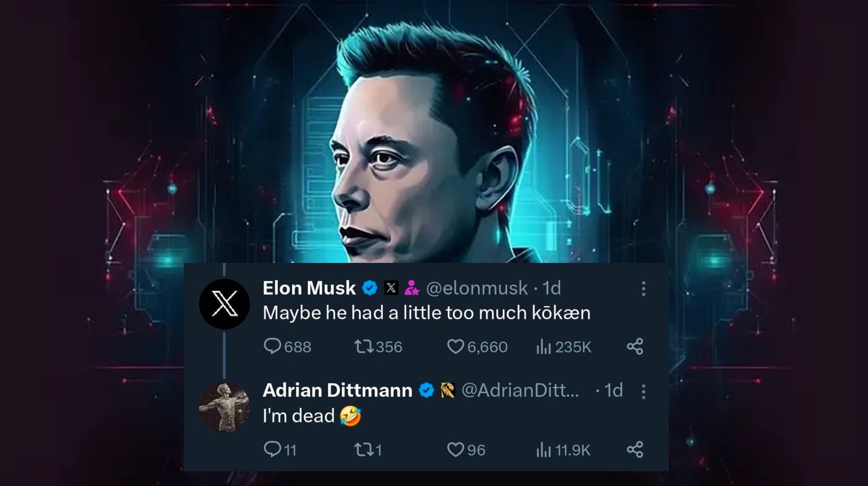Click the reply bubble on Elon Musk's tweet
868x486 pixels.
273,347
